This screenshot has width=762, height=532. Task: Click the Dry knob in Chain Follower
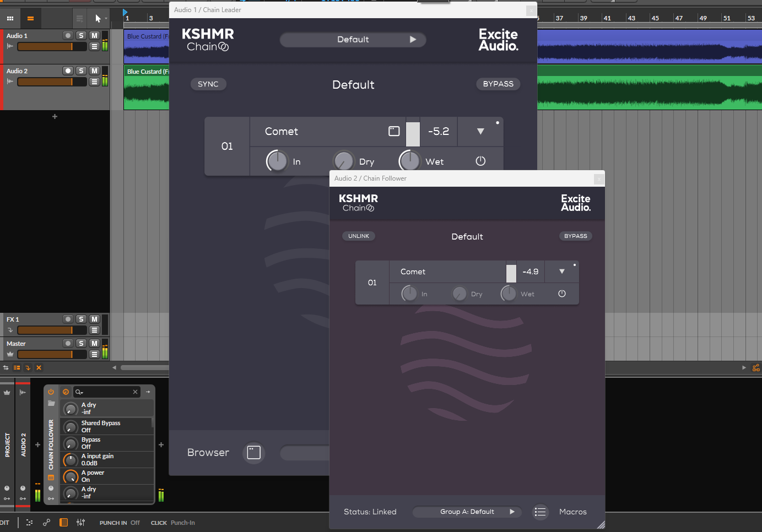coord(460,294)
